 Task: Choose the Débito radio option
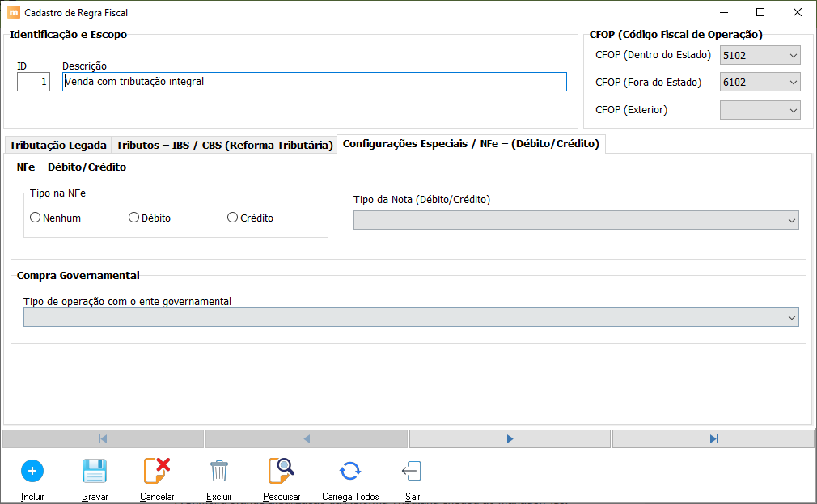click(134, 218)
